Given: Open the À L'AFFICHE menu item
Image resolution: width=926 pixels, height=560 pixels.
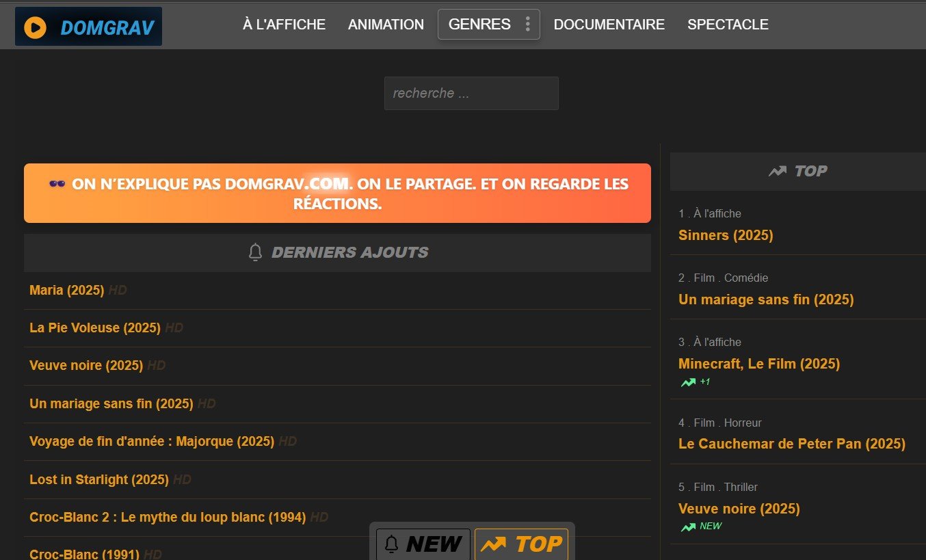Looking at the screenshot, I should point(284,25).
